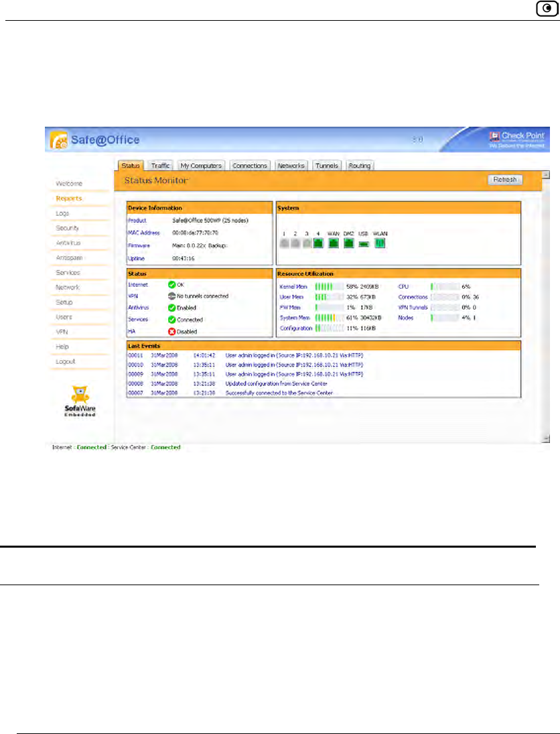Click the Refresh button

click(x=505, y=180)
